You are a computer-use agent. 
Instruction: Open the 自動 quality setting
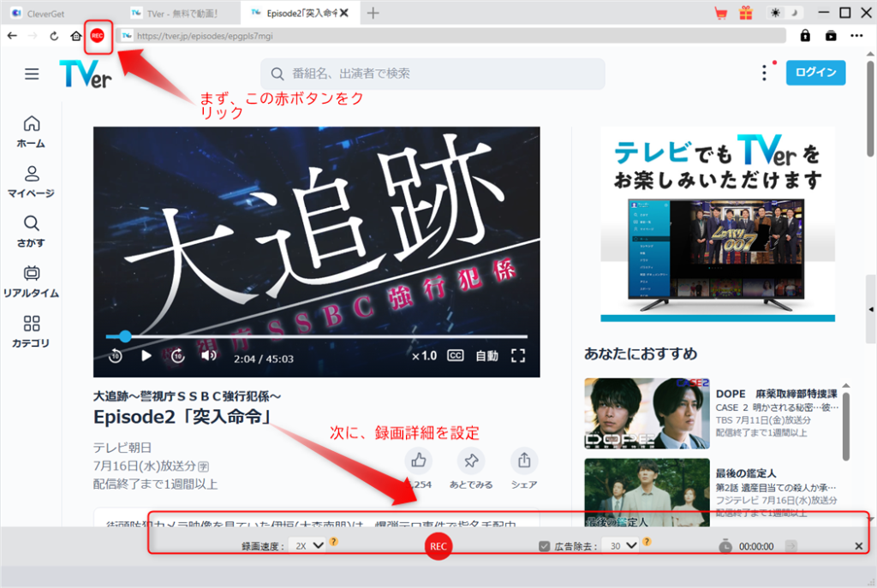(x=486, y=356)
